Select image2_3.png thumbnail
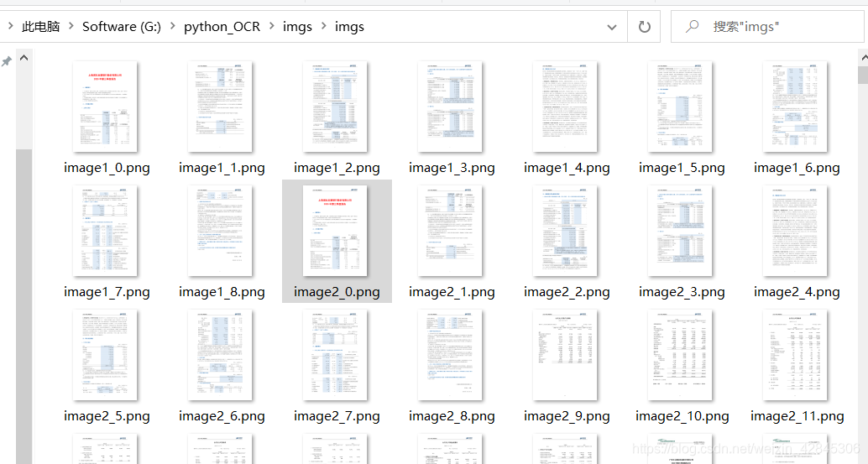The width and height of the screenshot is (868, 464). coord(680,231)
